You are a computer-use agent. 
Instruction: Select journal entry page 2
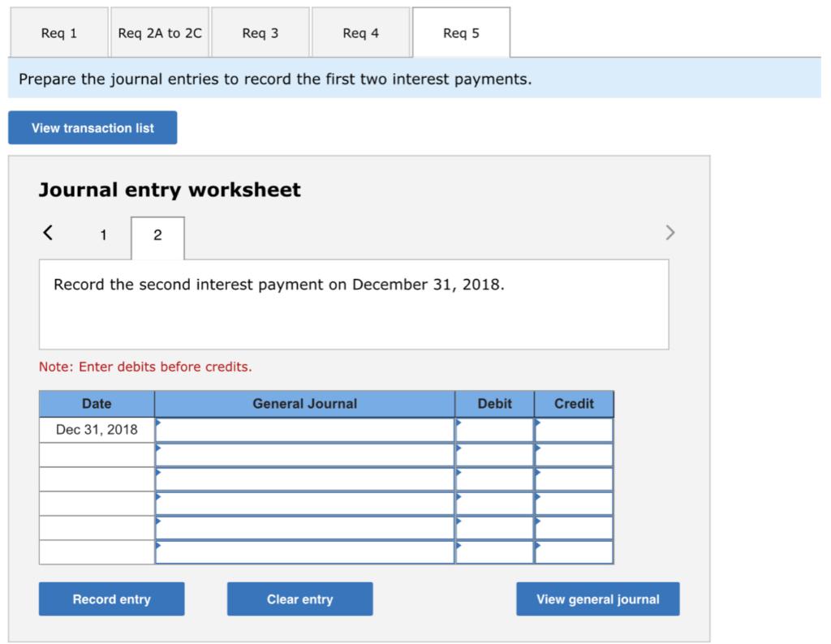158,235
